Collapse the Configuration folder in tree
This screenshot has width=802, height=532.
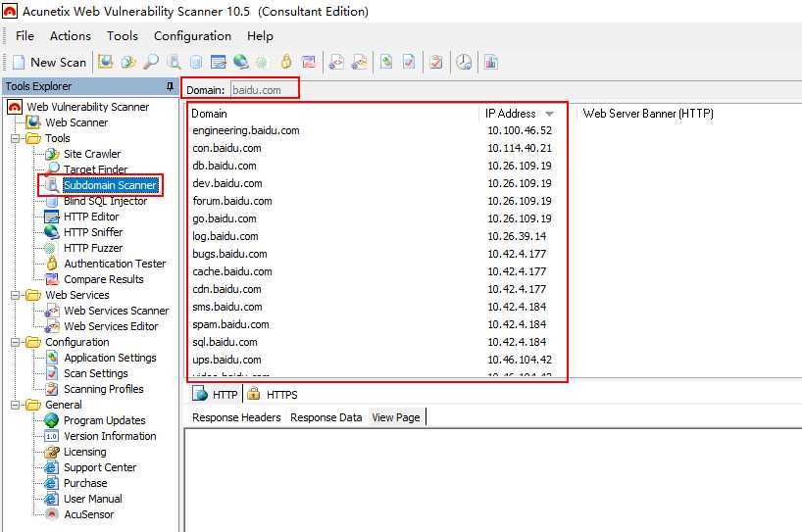[x=16, y=342]
